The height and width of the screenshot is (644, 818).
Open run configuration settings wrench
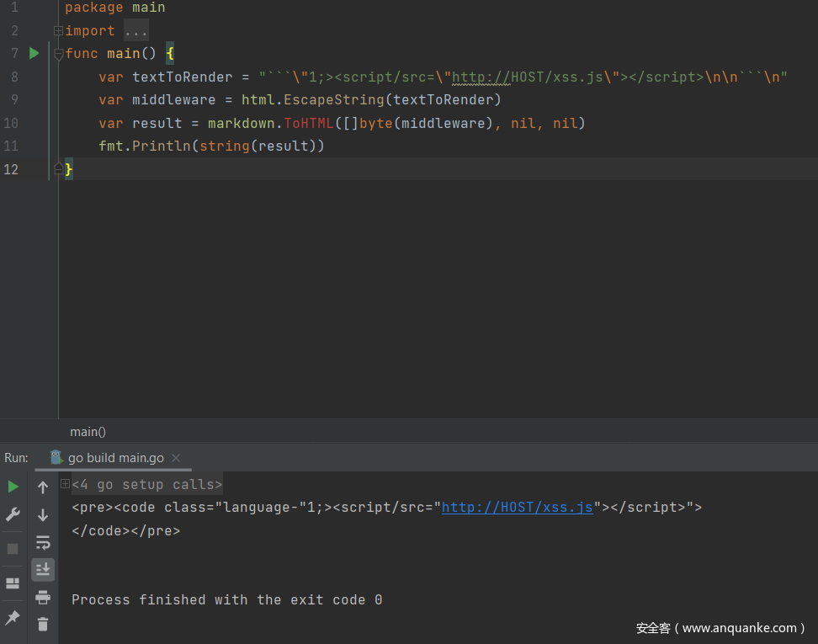(x=13, y=514)
